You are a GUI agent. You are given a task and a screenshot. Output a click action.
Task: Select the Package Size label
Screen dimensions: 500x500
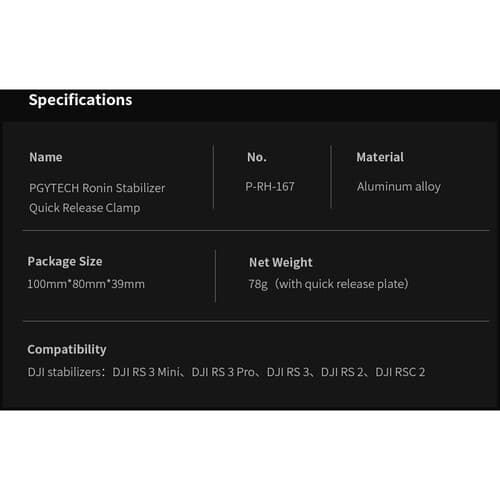click(65, 261)
